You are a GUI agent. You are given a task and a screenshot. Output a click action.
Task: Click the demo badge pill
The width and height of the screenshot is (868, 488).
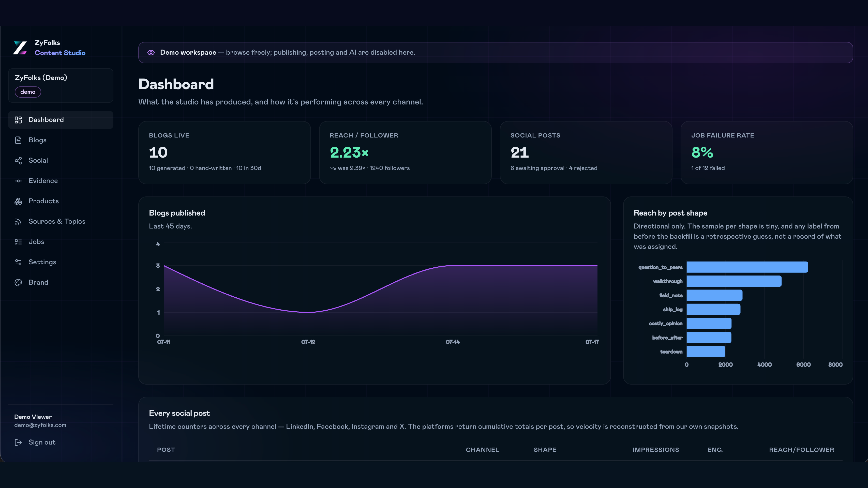(28, 92)
